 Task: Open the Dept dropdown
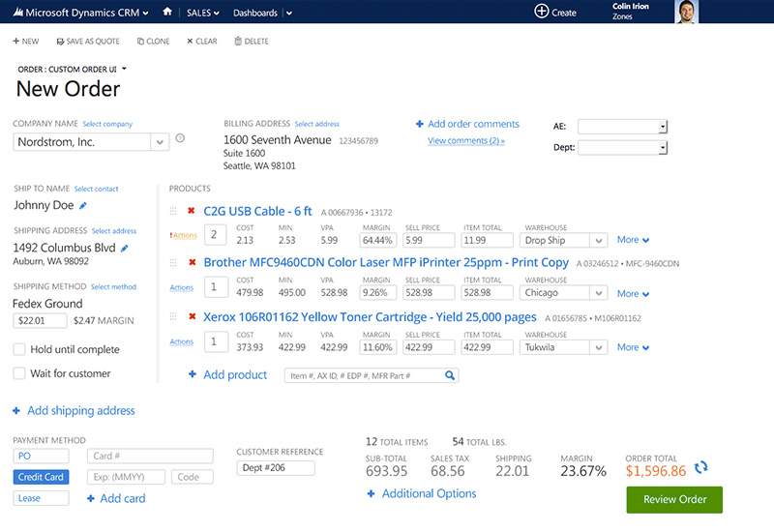click(663, 148)
